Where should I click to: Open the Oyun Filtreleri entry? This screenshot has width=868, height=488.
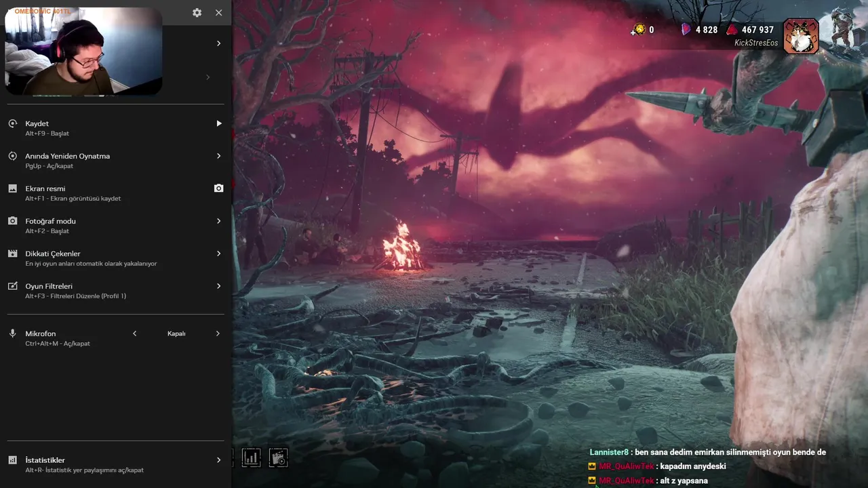(115, 291)
